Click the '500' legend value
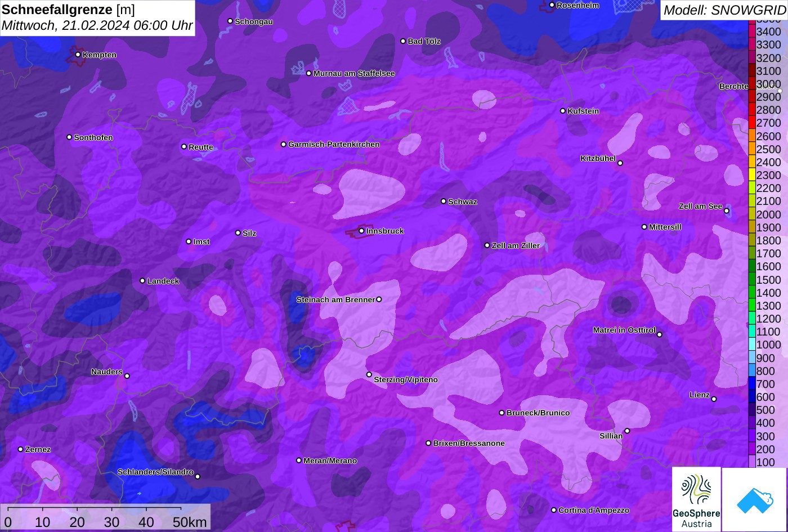This screenshot has width=788, height=532. 765,410
